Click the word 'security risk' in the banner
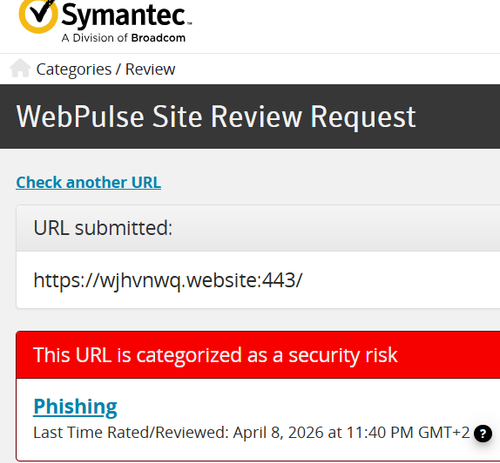This screenshot has height=463, width=500. [x=343, y=355]
